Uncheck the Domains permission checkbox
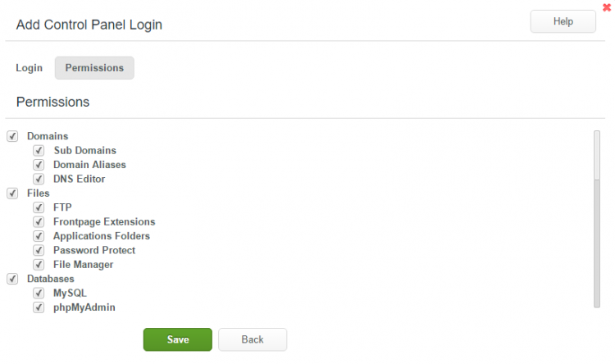This screenshot has height=364, width=615. coord(12,136)
